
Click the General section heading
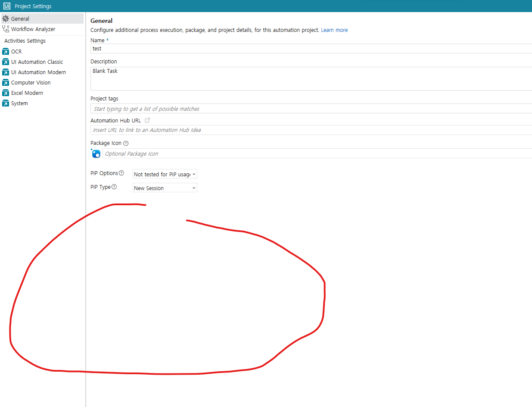pos(102,21)
